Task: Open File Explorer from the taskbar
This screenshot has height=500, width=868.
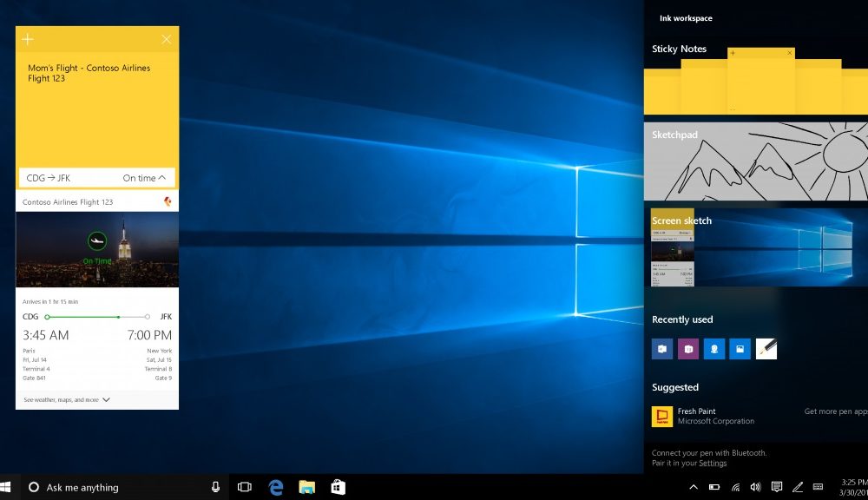Action: (x=306, y=487)
